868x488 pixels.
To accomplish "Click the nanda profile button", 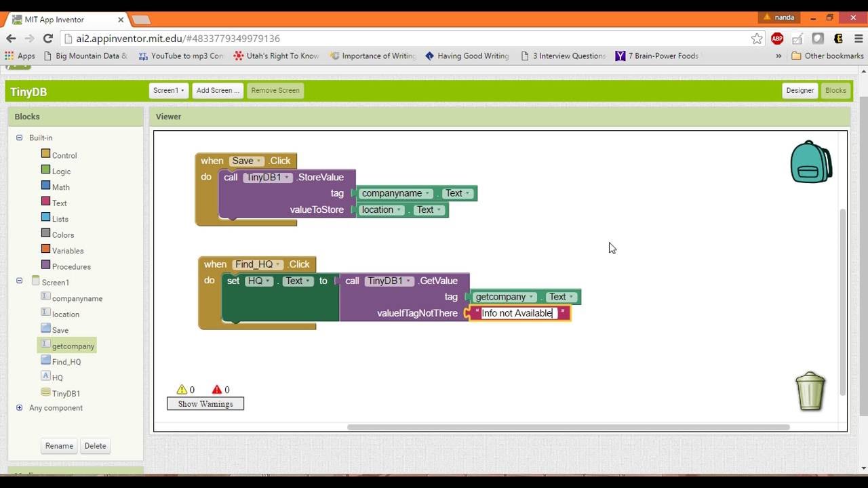I will point(779,18).
